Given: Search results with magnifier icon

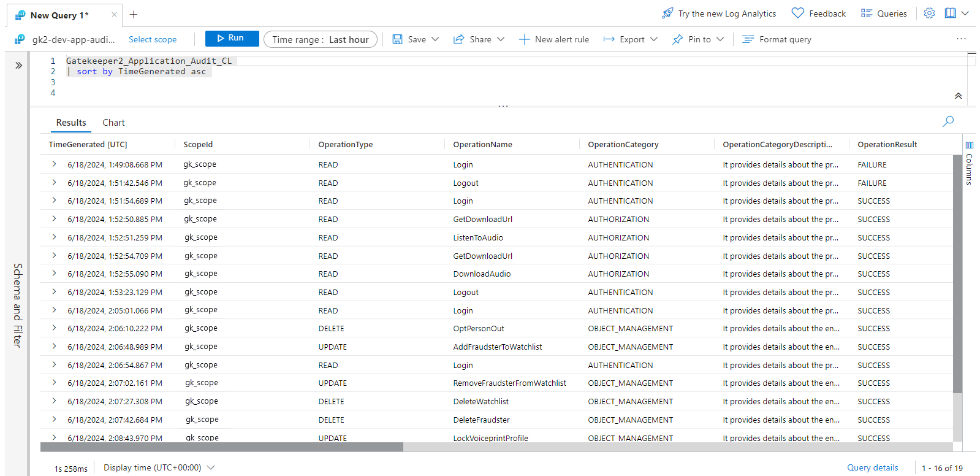Looking at the screenshot, I should click(x=948, y=121).
